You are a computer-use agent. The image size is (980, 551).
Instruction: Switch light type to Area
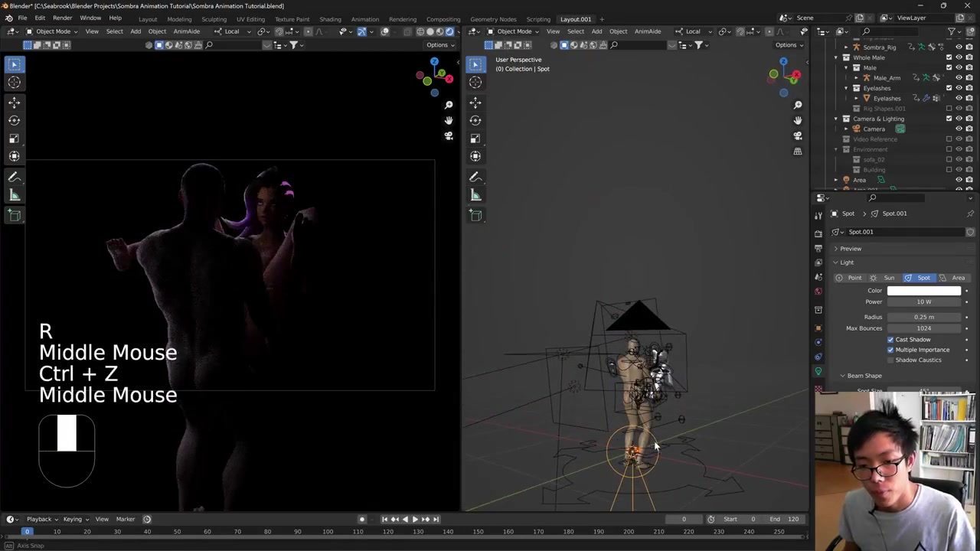[x=957, y=278]
